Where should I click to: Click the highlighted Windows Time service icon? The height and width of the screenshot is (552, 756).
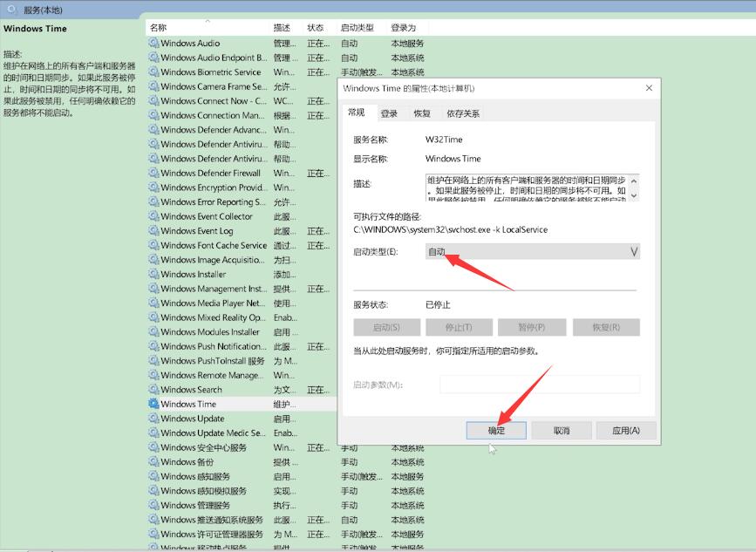point(153,404)
